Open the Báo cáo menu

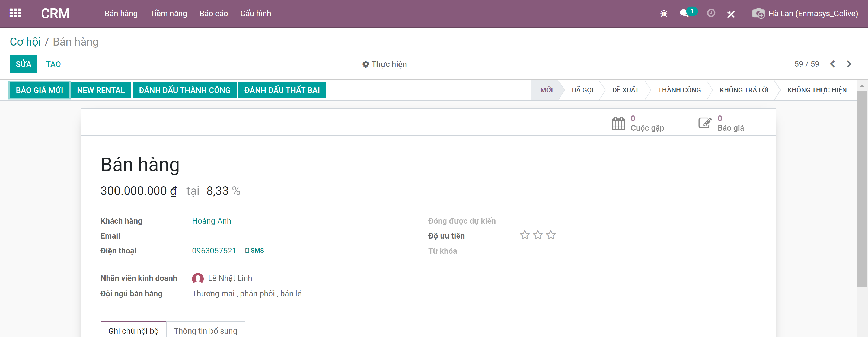[x=214, y=14]
